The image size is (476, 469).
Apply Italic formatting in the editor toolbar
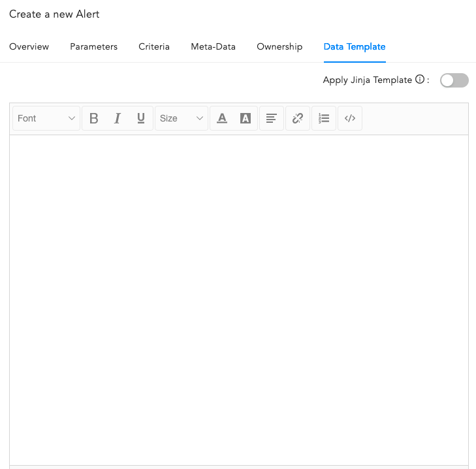tap(118, 118)
